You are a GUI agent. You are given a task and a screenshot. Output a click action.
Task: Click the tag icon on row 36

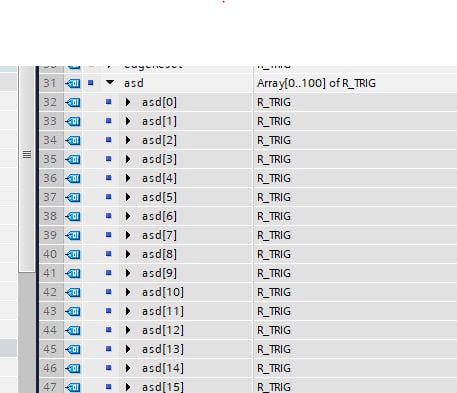[73, 178]
